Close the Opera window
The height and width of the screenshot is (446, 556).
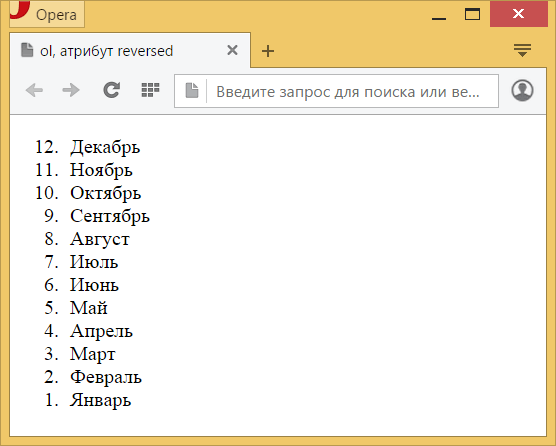click(x=519, y=14)
